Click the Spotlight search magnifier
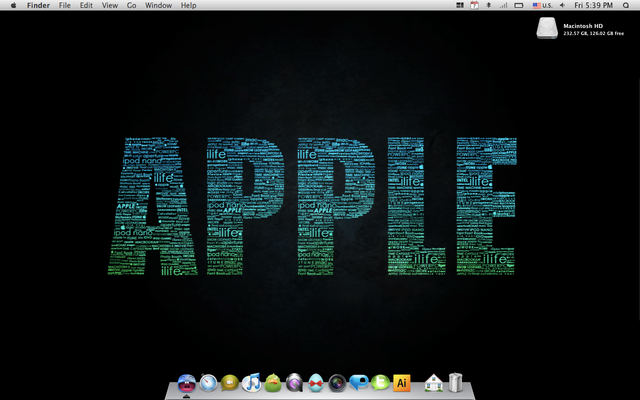The width and height of the screenshot is (640, 400). click(628, 6)
